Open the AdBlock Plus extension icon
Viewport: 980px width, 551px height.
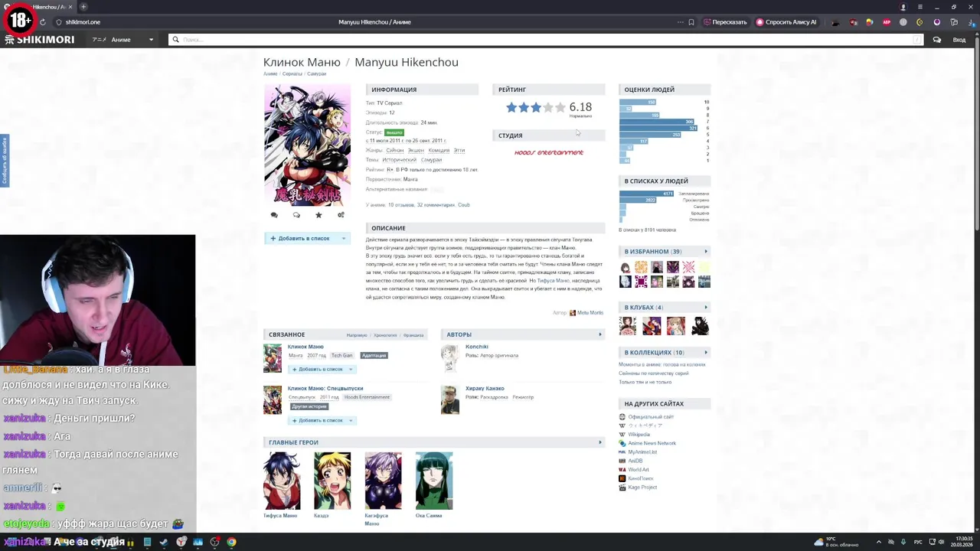887,22
